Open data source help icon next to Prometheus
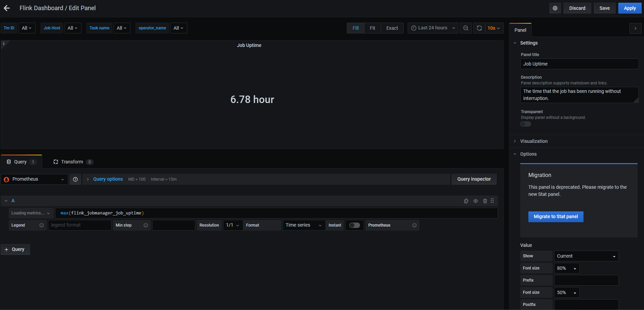This screenshot has height=310, width=644. 75,179
